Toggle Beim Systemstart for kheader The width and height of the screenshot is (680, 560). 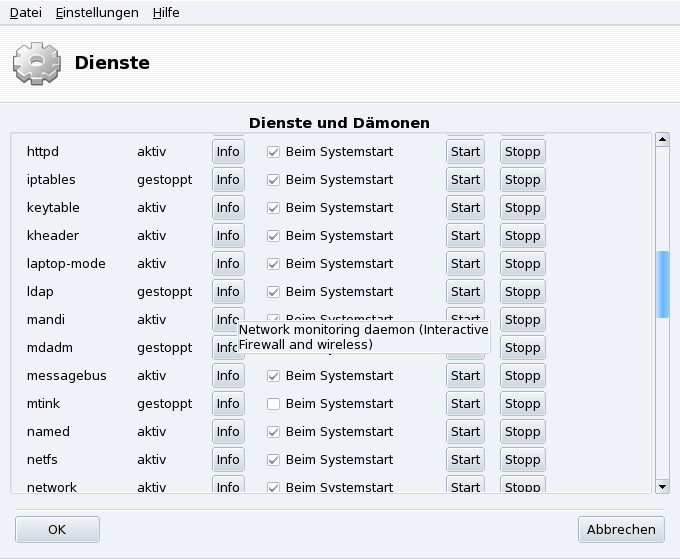tap(273, 236)
